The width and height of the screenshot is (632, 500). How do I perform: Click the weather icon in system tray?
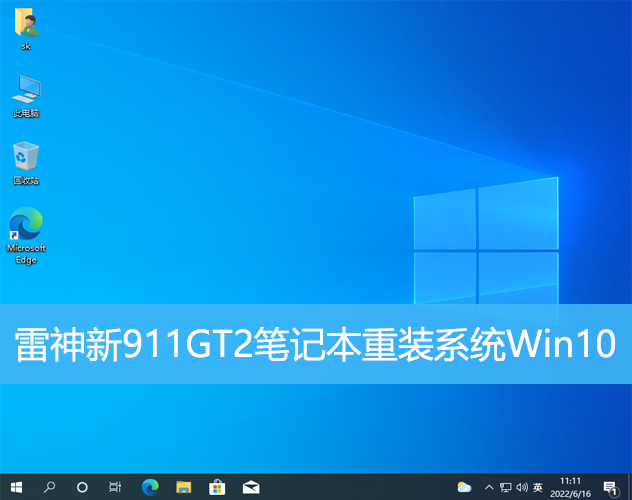point(464,487)
